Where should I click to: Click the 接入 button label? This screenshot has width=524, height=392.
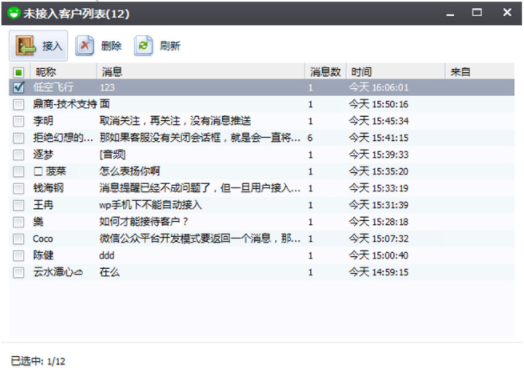pos(52,46)
